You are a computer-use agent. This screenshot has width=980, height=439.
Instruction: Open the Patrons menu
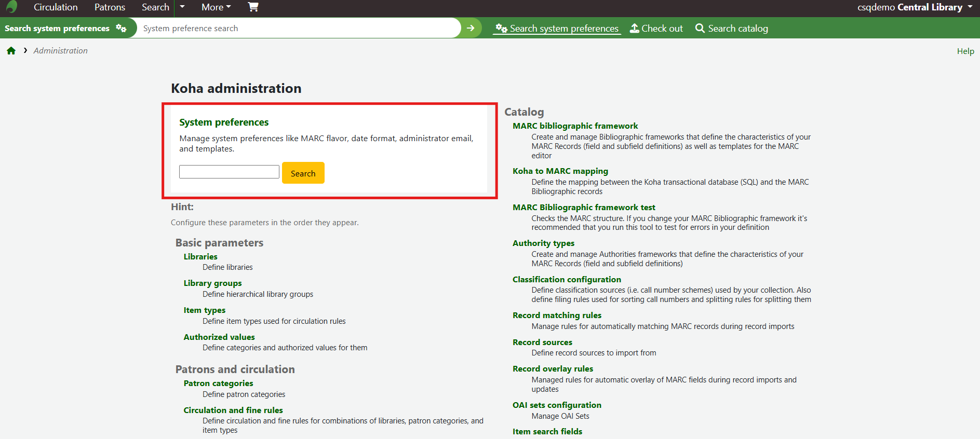point(110,7)
